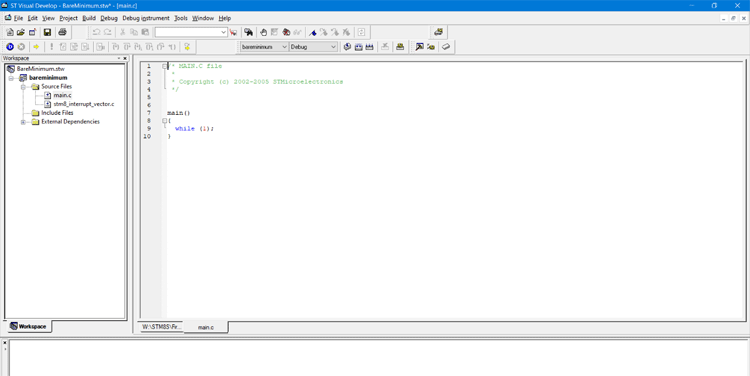Stop debugging with grey X icon

[21, 47]
